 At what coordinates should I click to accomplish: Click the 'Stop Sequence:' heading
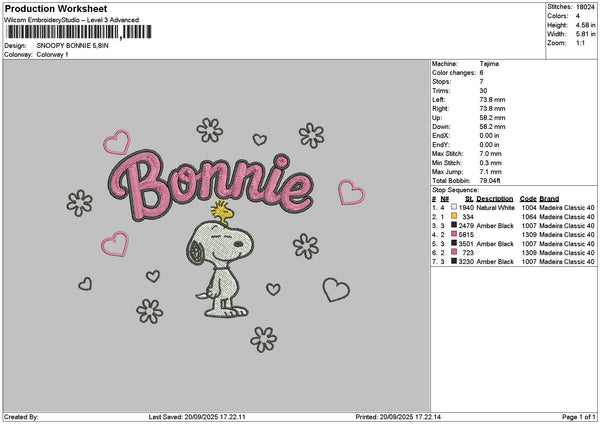455,190
